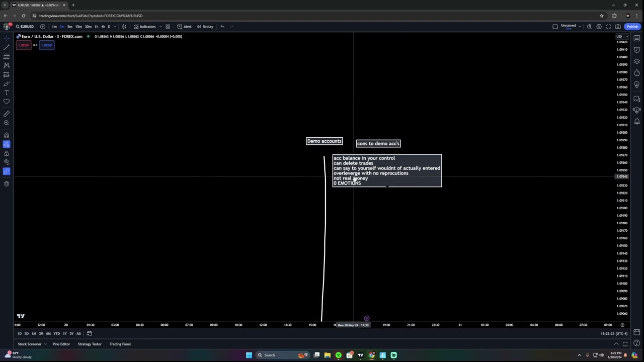Activate the zoom in tool
This screenshot has width=644, height=362.
tap(7, 123)
